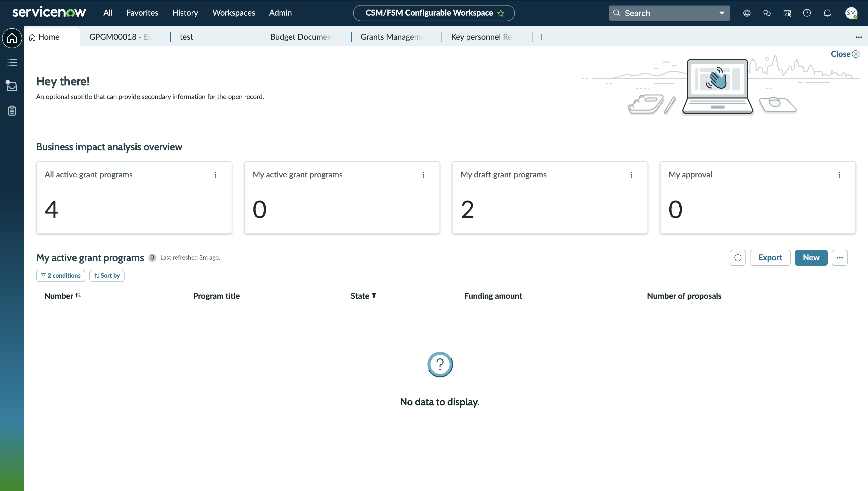
Task: Switch to the GPGM00018 tab
Action: coord(125,37)
